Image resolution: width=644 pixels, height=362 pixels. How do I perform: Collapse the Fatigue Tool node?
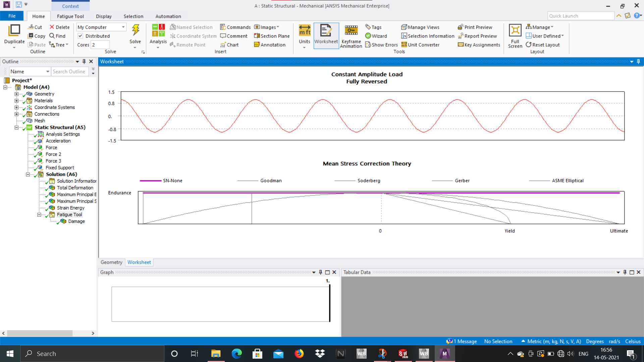(x=39, y=215)
